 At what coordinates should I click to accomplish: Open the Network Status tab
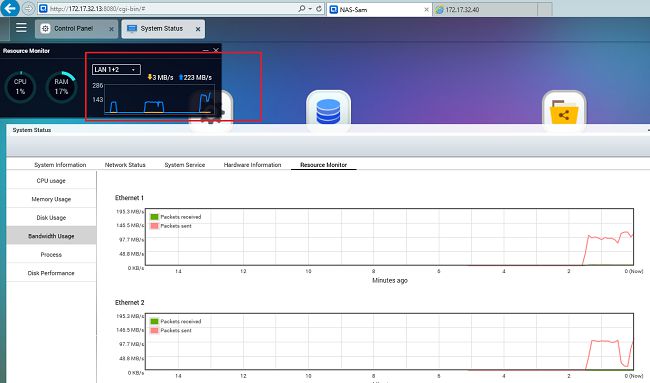(x=125, y=165)
